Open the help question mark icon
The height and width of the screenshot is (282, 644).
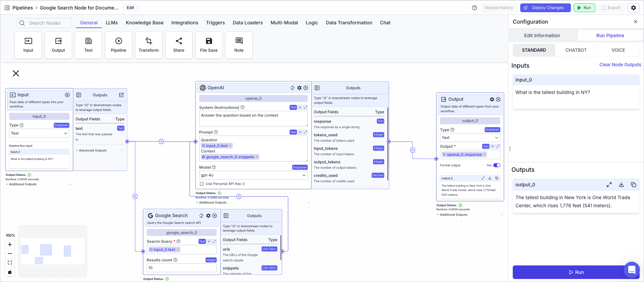[x=475, y=8]
